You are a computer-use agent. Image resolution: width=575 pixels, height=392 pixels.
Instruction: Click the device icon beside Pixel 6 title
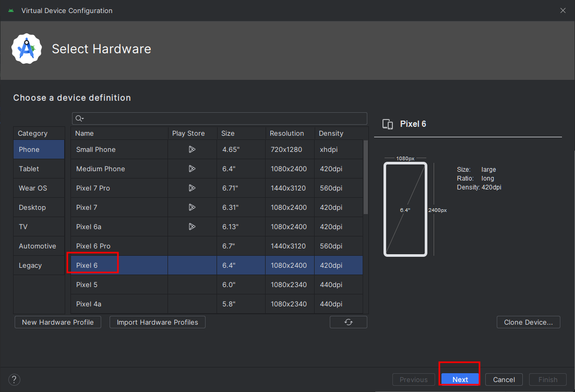(388, 124)
